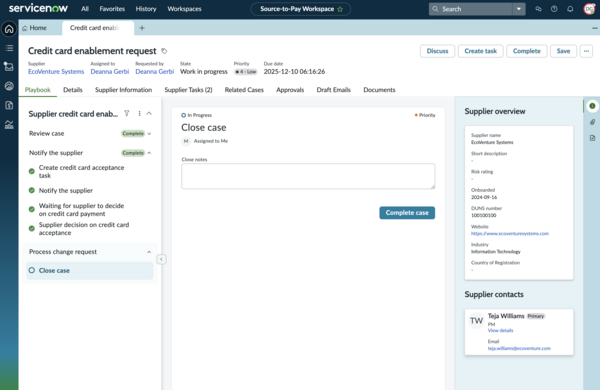The image size is (600, 390).
Task: Open the document template icon on right rail
Action: (592, 138)
